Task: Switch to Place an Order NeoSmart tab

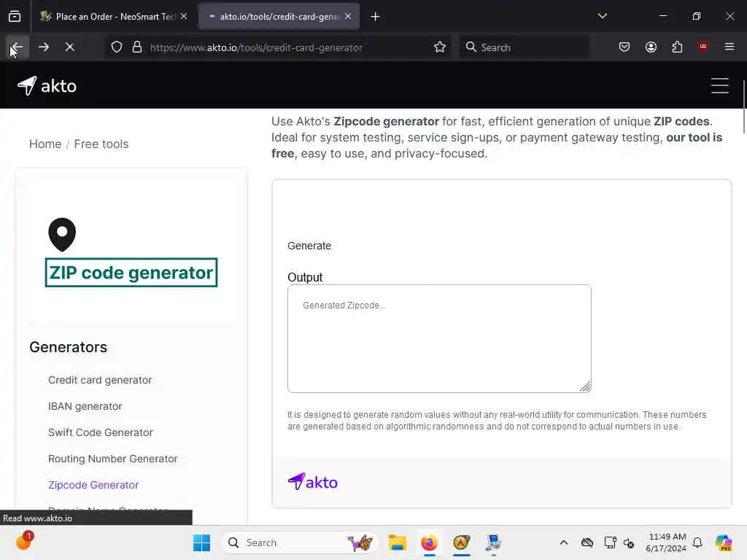Action: click(x=115, y=17)
